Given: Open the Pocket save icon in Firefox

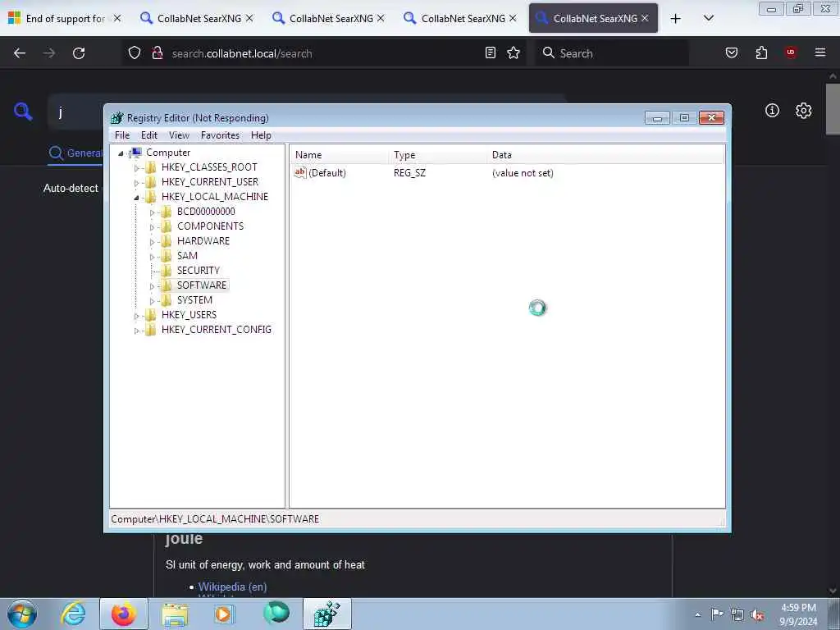Looking at the screenshot, I should (731, 52).
